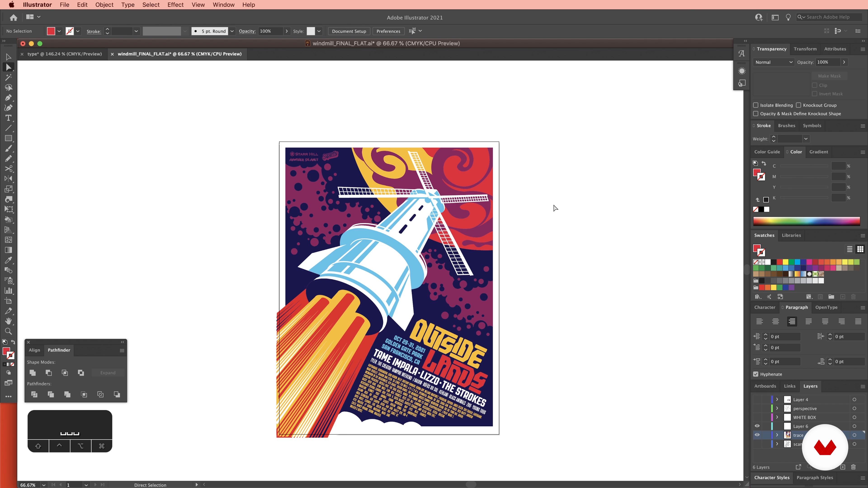This screenshot has height=488, width=868.
Task: Hide Layer 6 visibility eye
Action: (757, 426)
